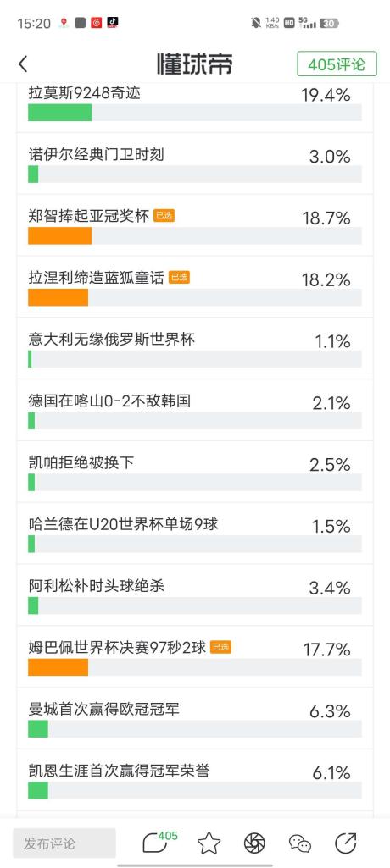Select the 拉莫斯9248奇迹 poll option

click(195, 105)
